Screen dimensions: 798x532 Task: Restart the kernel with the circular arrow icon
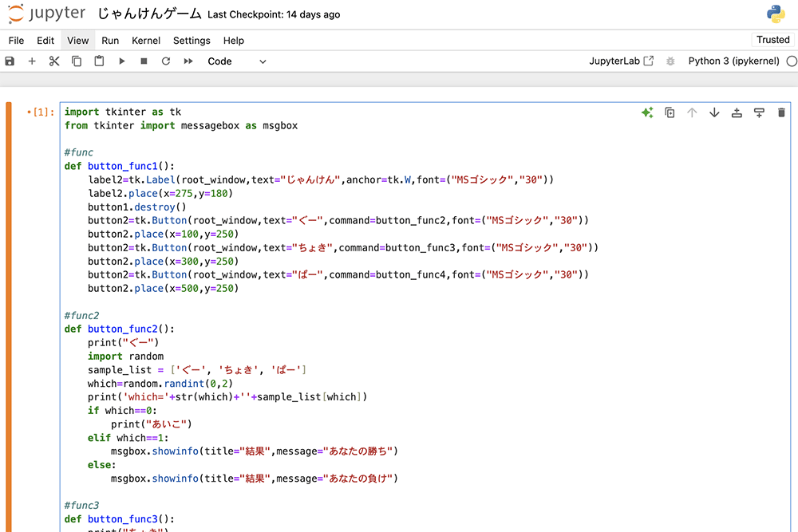(x=166, y=61)
